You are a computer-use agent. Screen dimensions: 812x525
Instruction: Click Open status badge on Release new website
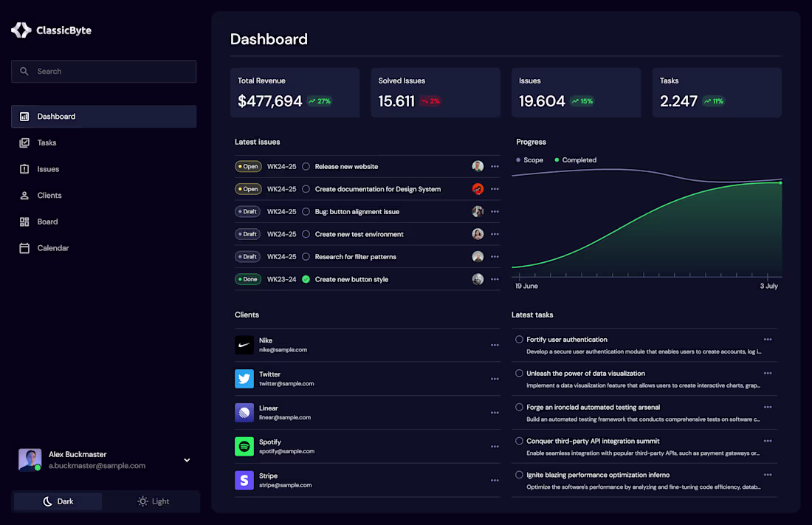[x=248, y=166]
